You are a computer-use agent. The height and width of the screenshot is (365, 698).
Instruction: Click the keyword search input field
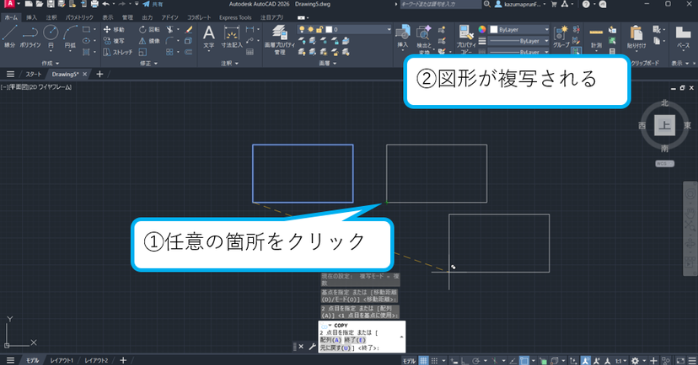tap(440, 4)
